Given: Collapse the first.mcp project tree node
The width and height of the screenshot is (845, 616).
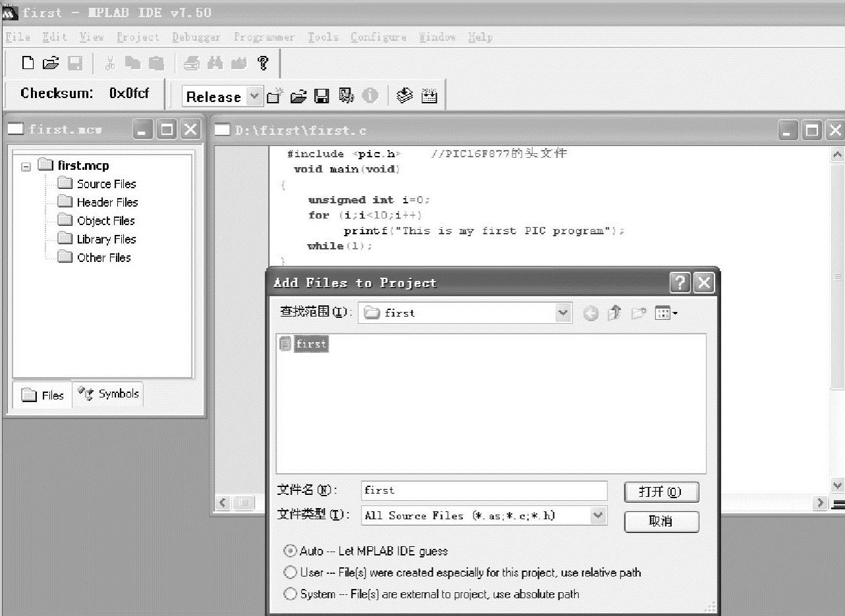Looking at the screenshot, I should pyautogui.click(x=26, y=167).
